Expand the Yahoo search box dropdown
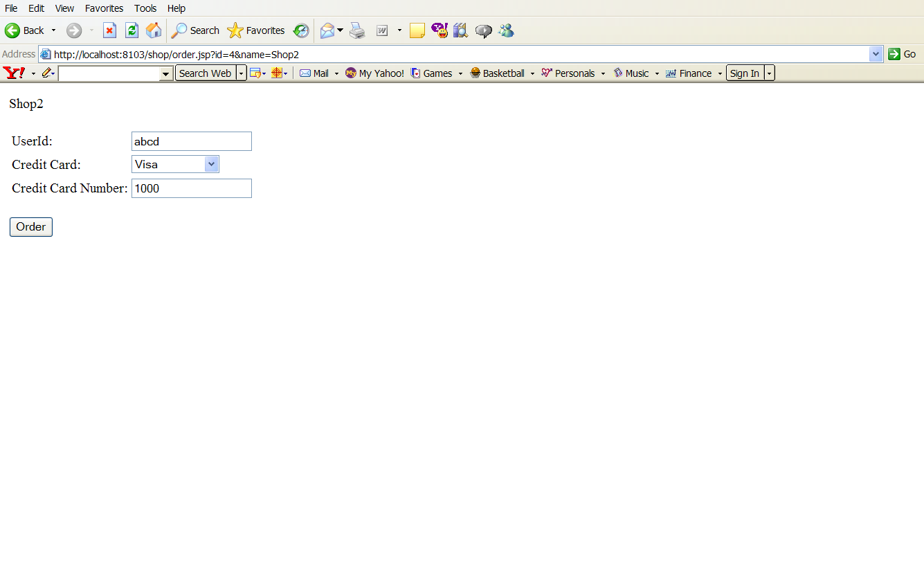The image size is (924, 585). [166, 73]
